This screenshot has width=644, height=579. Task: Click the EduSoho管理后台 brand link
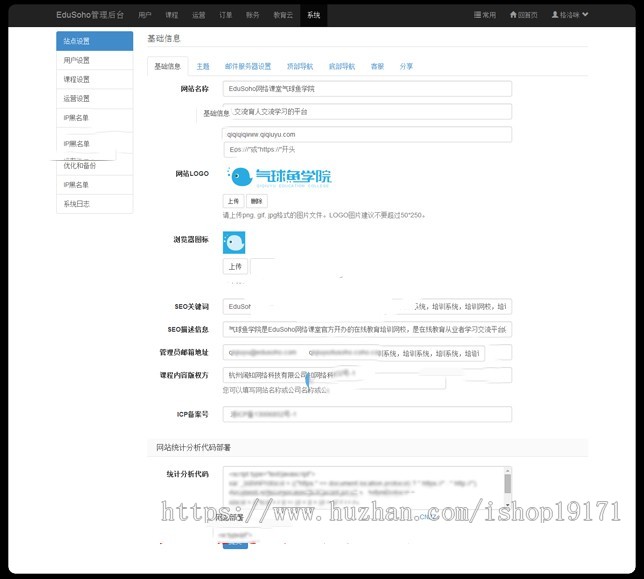90,15
